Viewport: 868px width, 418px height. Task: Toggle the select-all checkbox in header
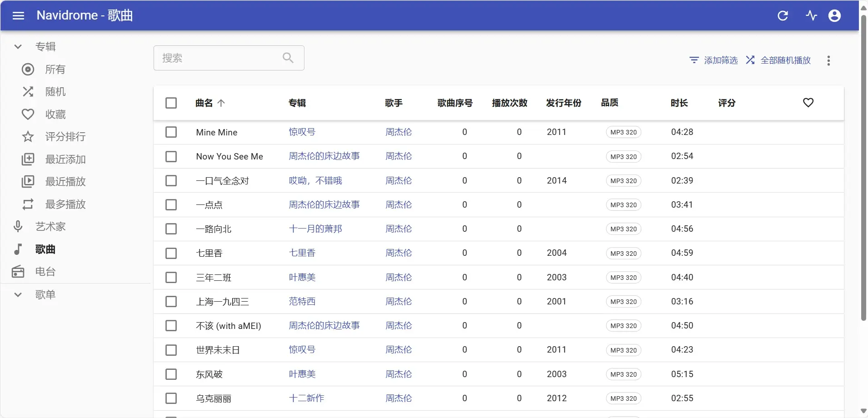tap(171, 103)
